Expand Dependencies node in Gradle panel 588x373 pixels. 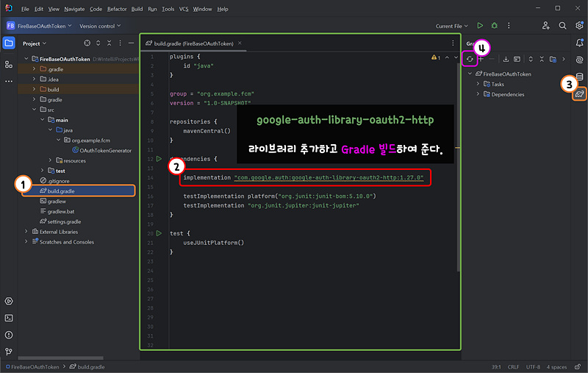click(x=478, y=94)
